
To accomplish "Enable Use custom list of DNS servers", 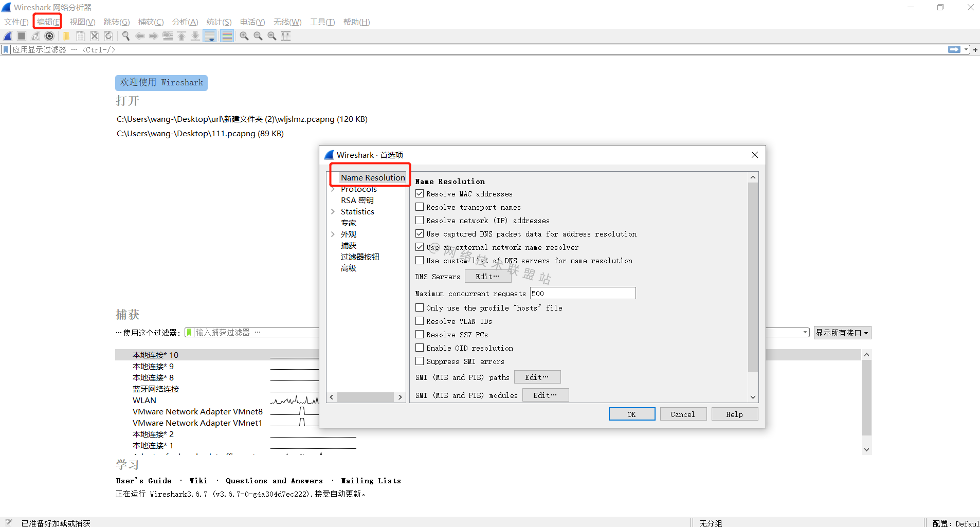I will click(420, 260).
